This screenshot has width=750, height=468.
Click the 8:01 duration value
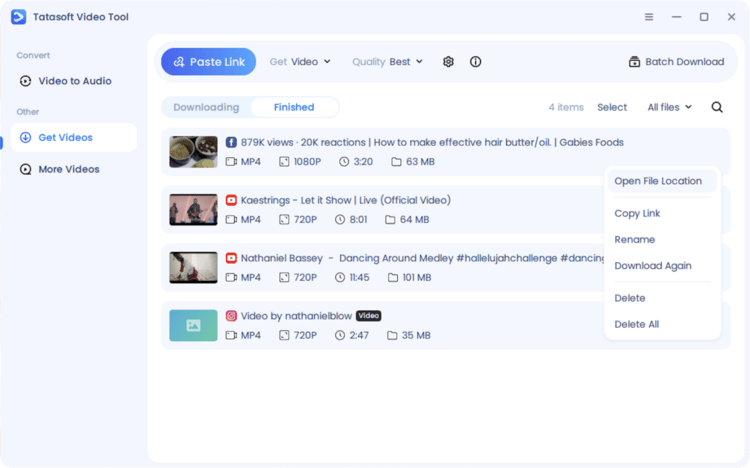click(x=358, y=220)
